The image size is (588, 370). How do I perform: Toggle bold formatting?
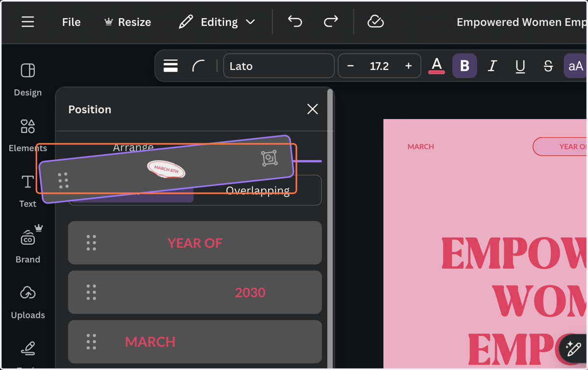(465, 66)
